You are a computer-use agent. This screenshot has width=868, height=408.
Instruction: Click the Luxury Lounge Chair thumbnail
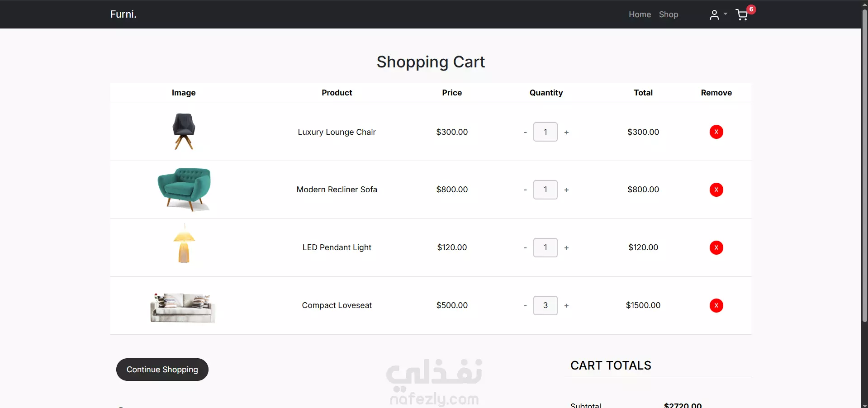tap(184, 131)
